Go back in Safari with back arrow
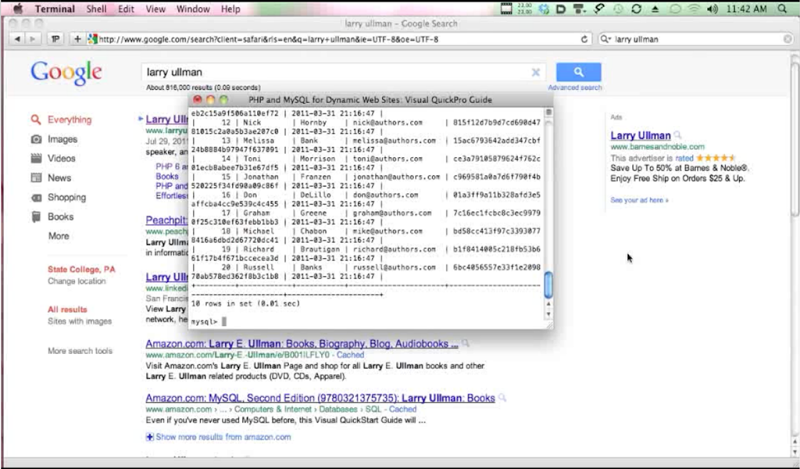 tap(17, 39)
